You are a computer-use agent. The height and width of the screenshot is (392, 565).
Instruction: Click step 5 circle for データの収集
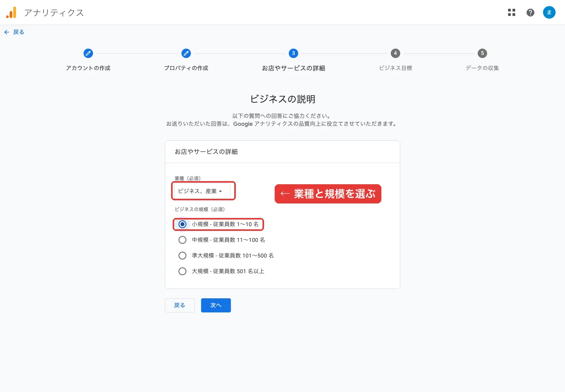(482, 53)
